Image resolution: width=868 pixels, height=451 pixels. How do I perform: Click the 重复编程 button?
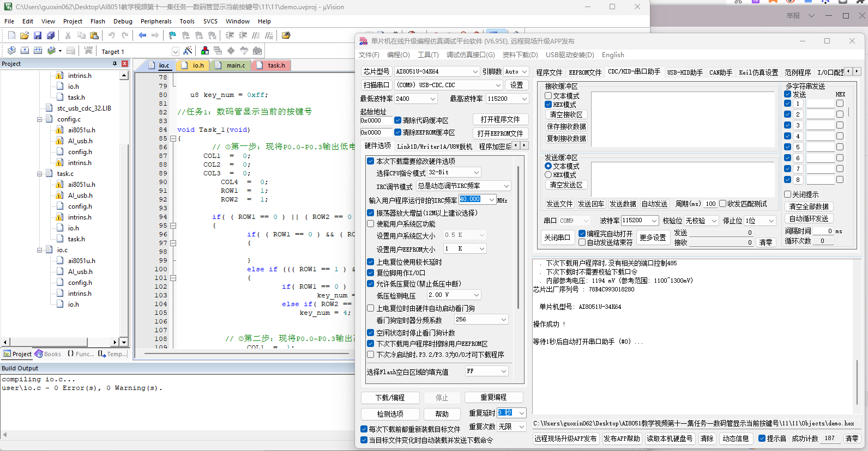[493, 398]
